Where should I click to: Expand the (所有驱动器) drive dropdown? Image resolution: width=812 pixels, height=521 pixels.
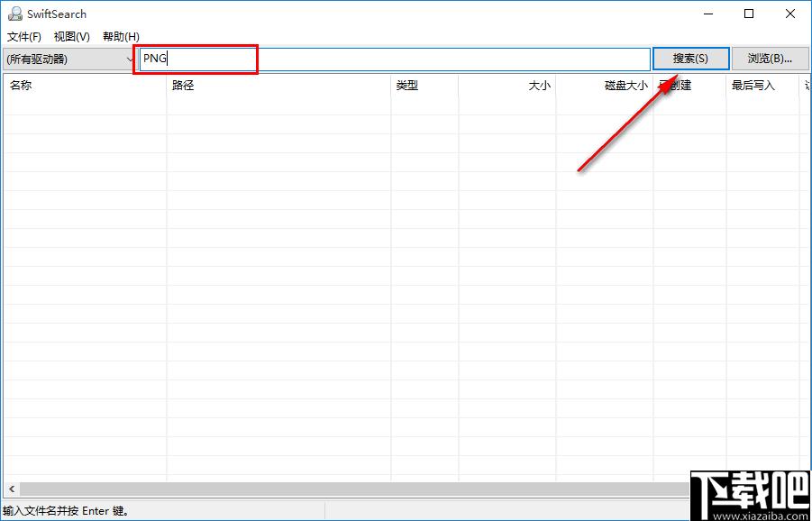point(69,59)
